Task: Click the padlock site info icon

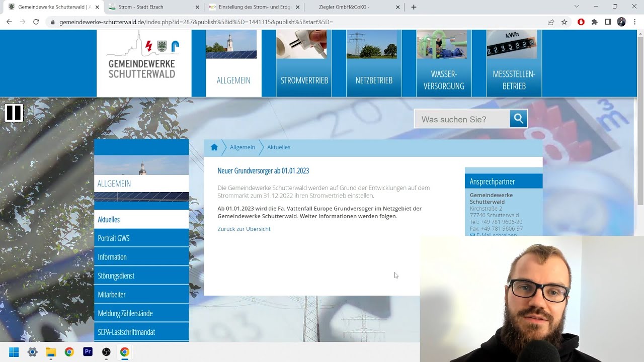Action: [x=53, y=22]
